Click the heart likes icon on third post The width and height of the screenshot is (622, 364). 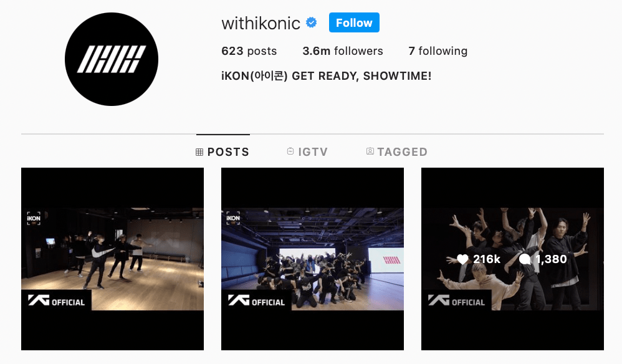[x=462, y=259]
